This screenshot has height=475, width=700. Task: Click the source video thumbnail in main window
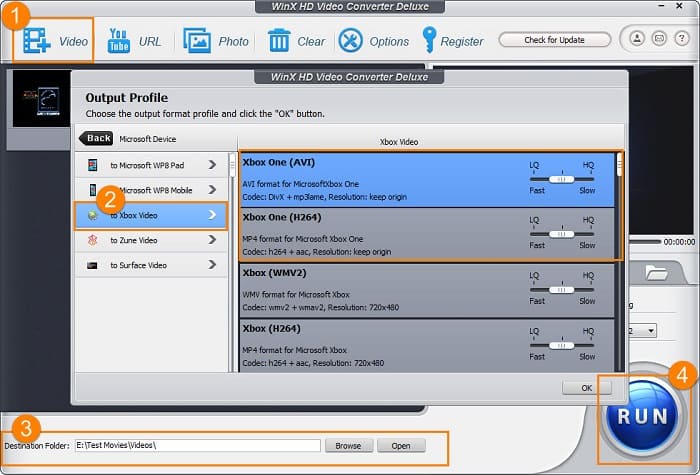click(42, 99)
